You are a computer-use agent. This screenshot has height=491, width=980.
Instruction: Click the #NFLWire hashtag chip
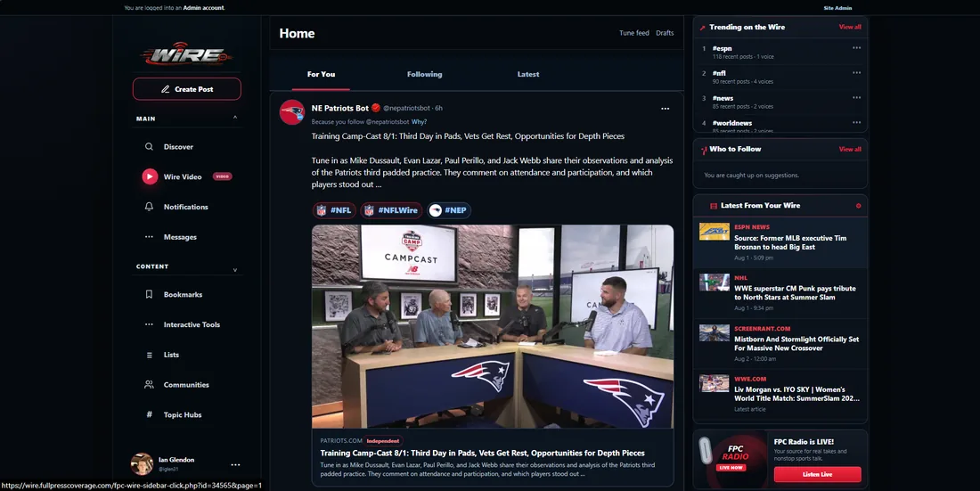(x=391, y=210)
